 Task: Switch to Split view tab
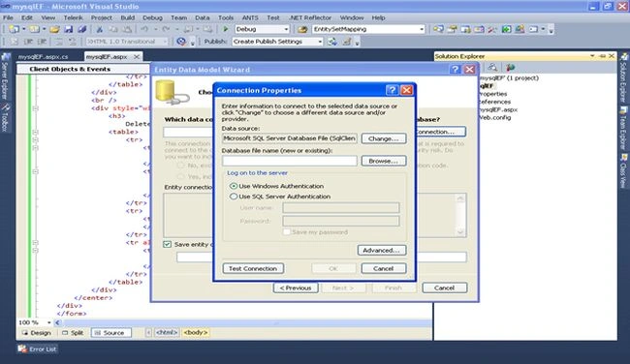(73, 333)
